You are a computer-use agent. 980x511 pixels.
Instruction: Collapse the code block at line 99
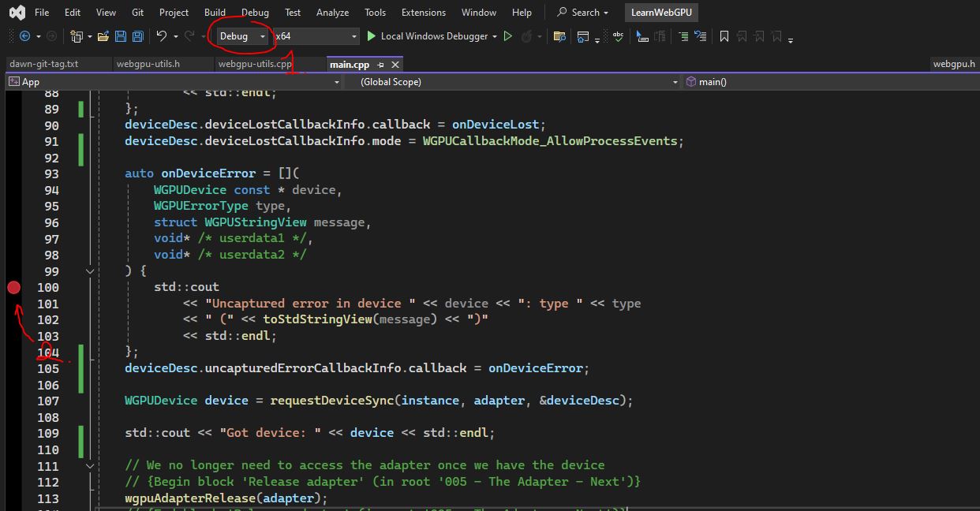90,271
